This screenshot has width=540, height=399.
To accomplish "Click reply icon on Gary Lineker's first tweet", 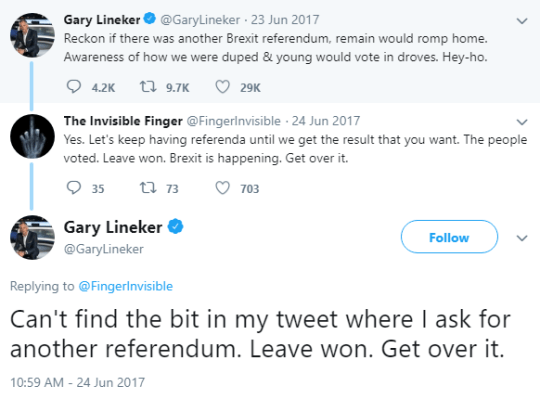I will tap(74, 87).
